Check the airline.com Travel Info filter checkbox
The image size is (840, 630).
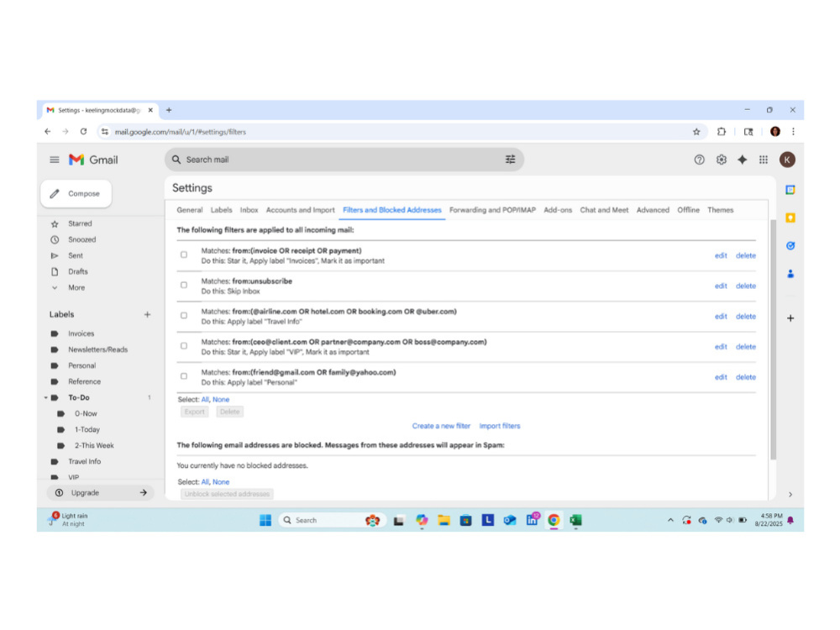point(184,316)
